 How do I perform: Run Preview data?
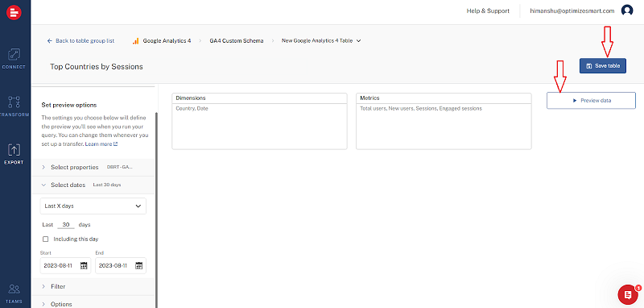click(591, 100)
